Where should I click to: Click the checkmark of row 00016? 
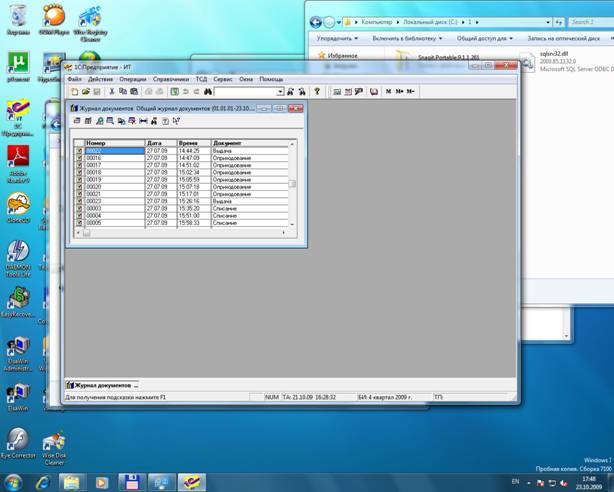tap(79, 158)
